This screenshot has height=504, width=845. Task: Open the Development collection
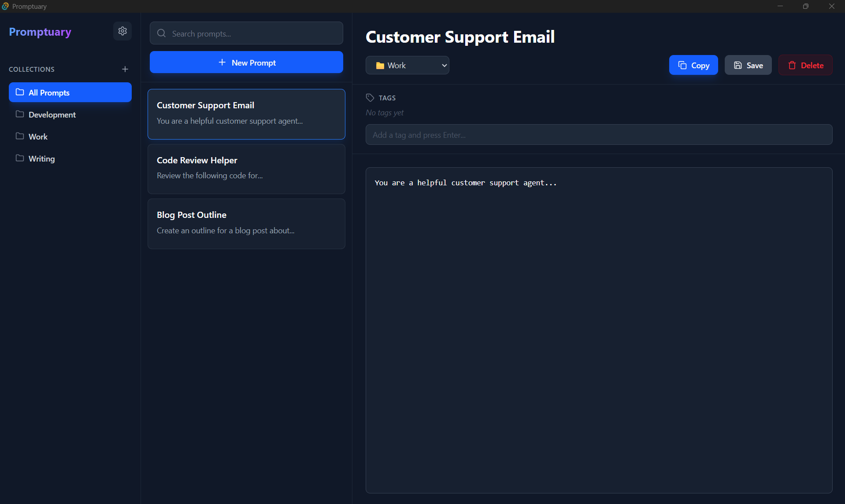[x=70, y=114]
